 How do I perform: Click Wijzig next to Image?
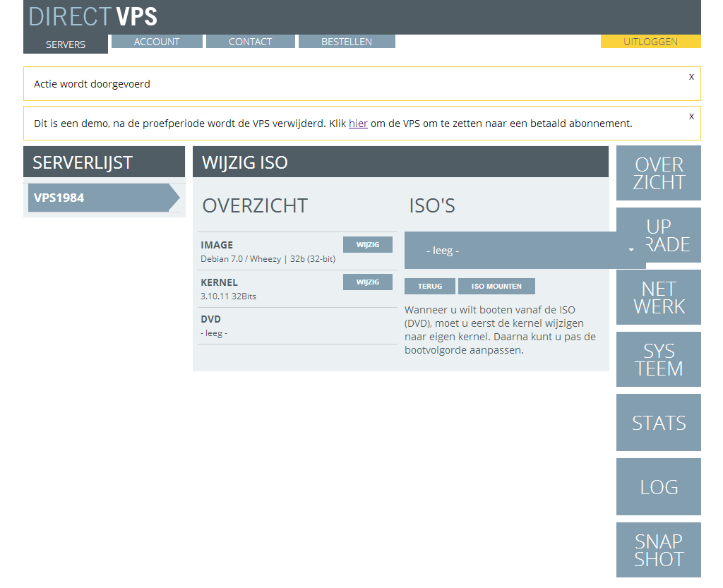tap(367, 244)
